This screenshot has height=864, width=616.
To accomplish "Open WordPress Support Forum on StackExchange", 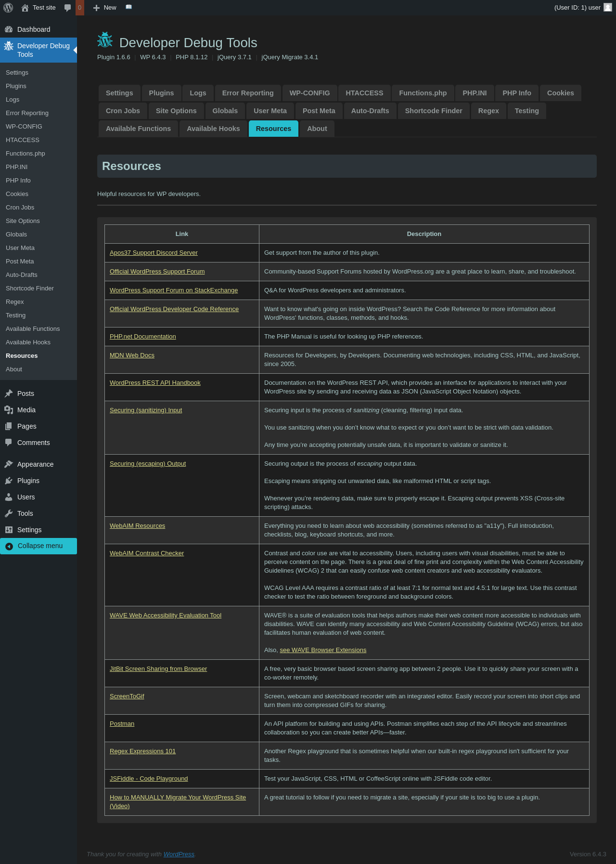I will (x=174, y=290).
